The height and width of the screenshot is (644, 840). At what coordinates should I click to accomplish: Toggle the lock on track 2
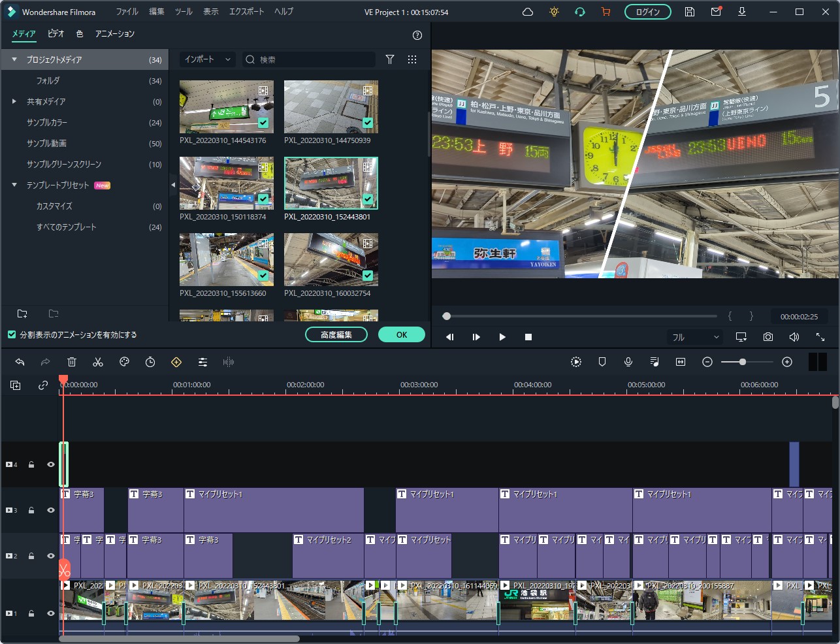31,556
